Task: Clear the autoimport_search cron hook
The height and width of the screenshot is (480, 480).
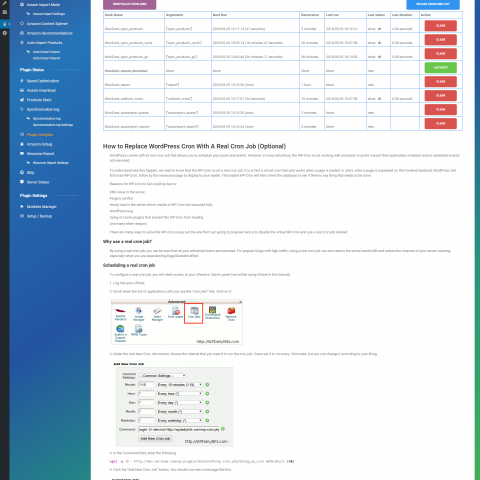Action: (440, 124)
